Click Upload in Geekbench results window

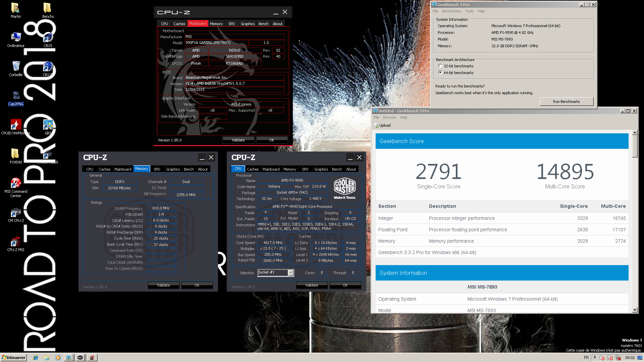(382, 125)
